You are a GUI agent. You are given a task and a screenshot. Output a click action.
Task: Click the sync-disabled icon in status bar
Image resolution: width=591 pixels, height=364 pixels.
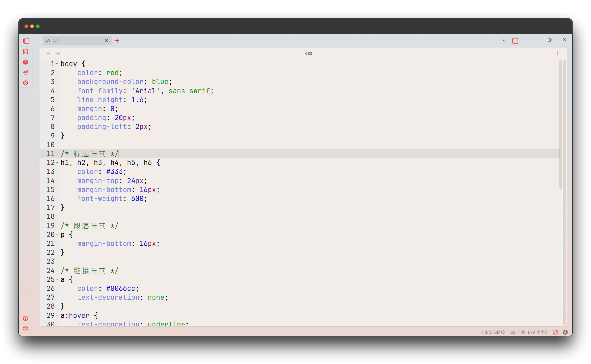[556, 332]
